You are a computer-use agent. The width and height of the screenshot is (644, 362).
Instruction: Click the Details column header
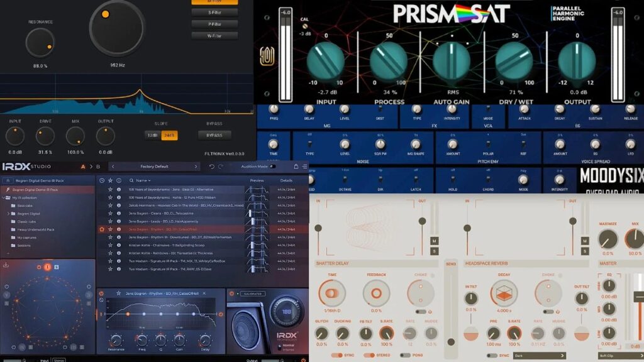[x=286, y=180]
